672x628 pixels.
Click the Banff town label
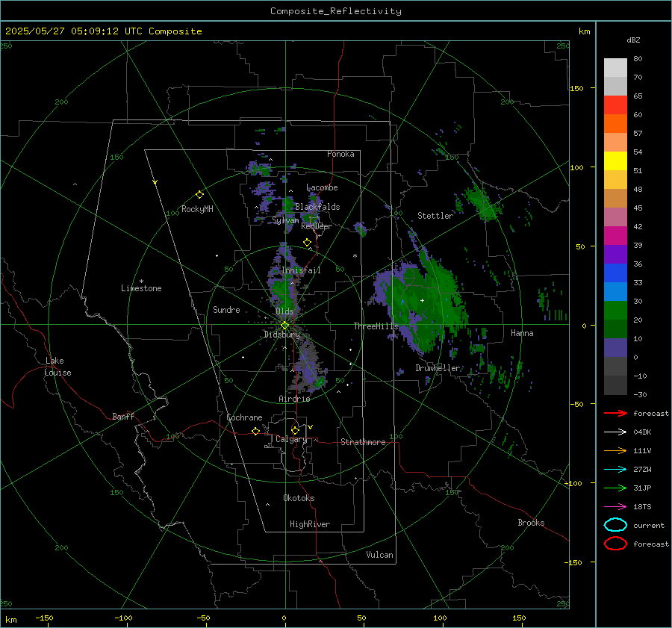point(123,417)
